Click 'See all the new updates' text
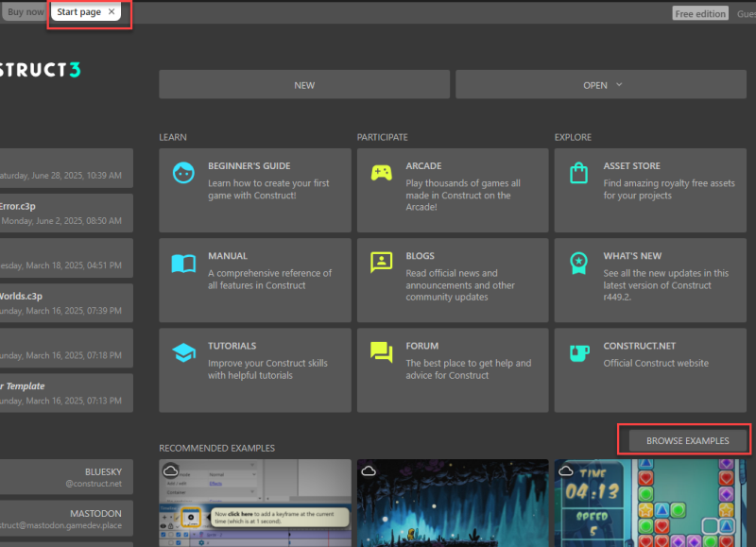 666,285
